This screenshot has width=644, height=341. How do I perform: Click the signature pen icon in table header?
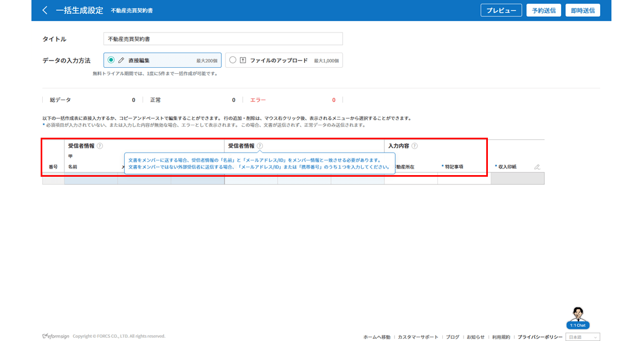537,167
